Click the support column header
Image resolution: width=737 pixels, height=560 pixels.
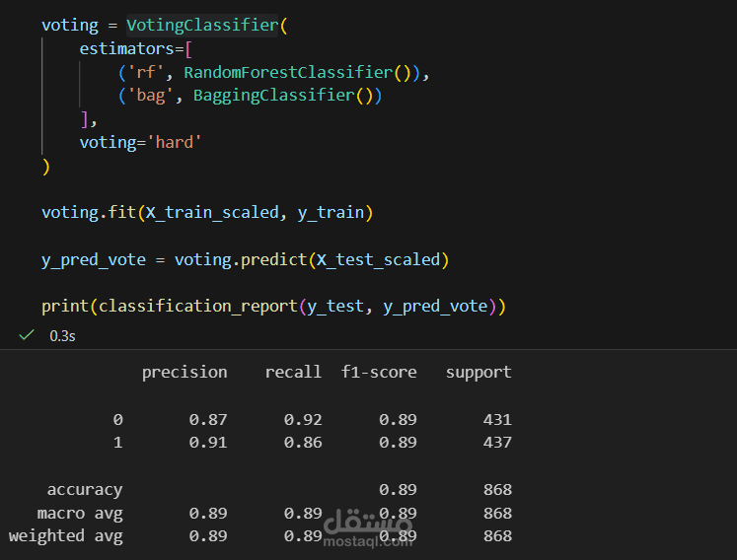pos(479,372)
